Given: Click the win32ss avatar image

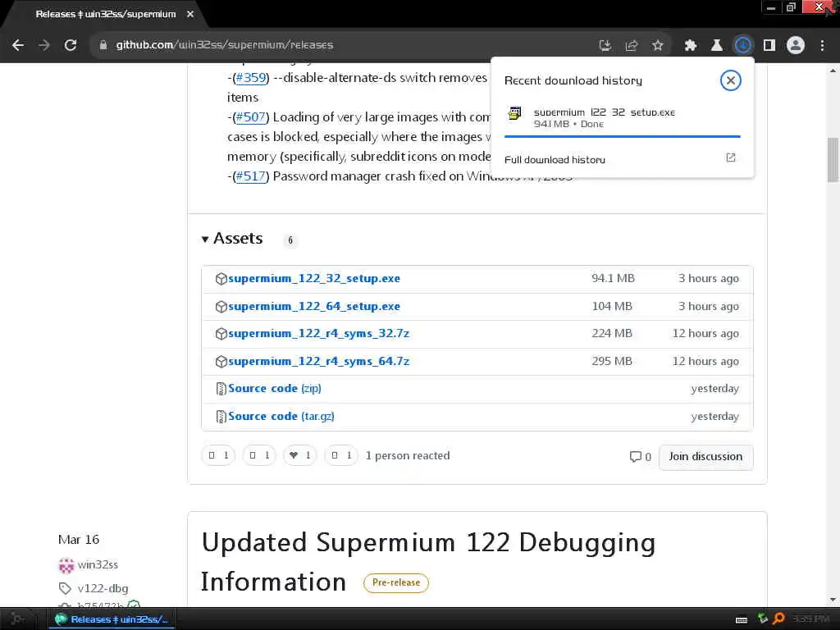Looking at the screenshot, I should pos(66,565).
